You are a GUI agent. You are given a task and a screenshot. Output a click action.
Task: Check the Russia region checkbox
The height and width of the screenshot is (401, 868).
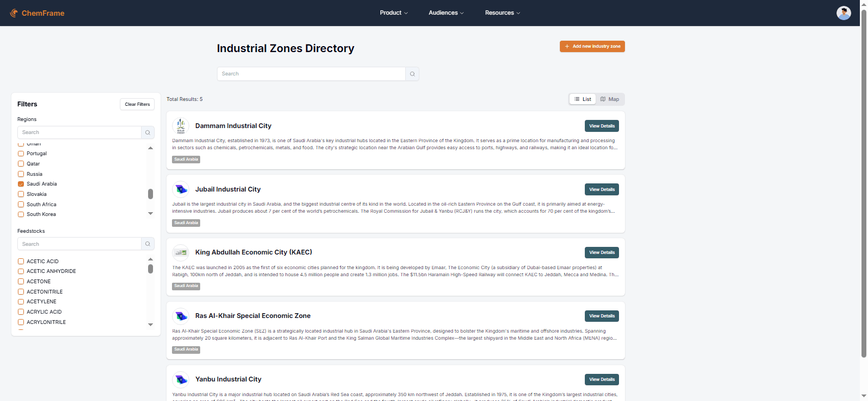tap(21, 174)
